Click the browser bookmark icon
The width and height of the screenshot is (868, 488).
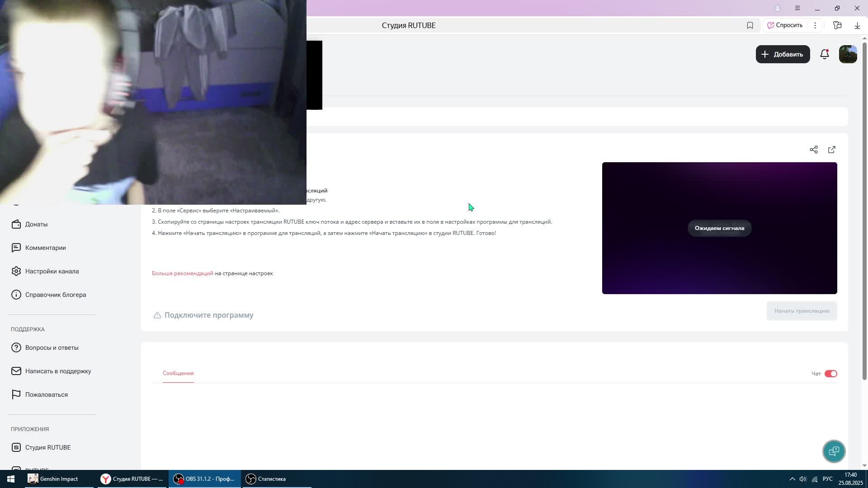pyautogui.click(x=750, y=25)
